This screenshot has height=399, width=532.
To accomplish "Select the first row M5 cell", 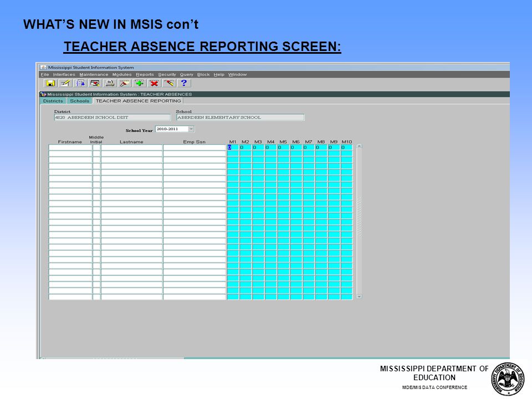I will pyautogui.click(x=283, y=147).
